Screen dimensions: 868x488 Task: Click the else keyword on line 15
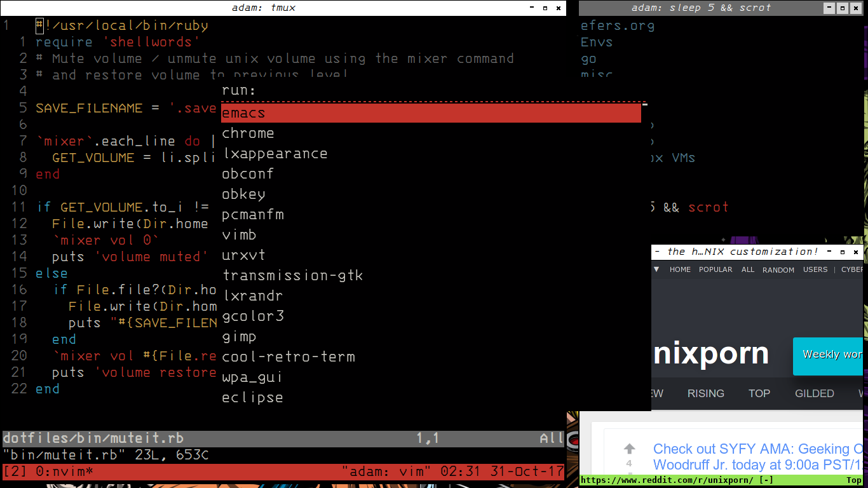[x=51, y=273]
